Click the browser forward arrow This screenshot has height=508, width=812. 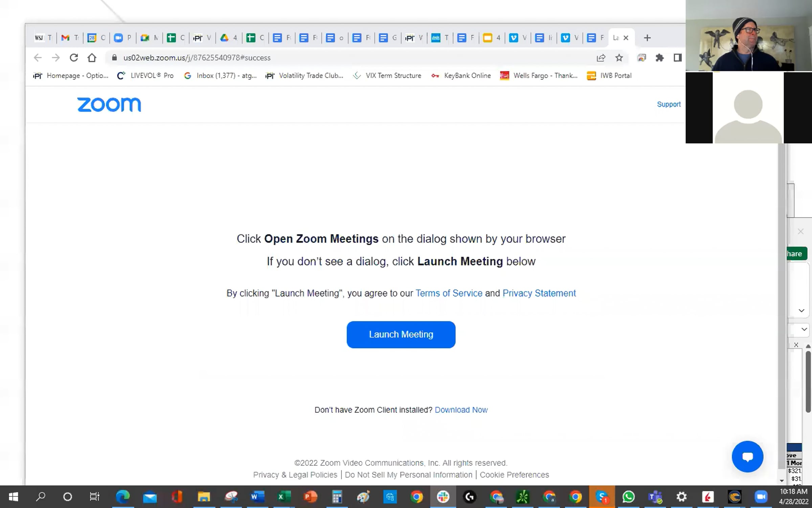pyautogui.click(x=56, y=58)
